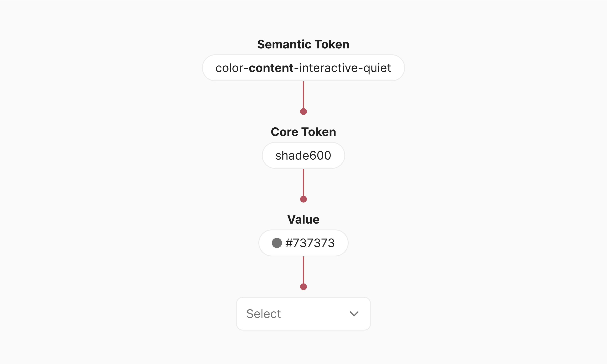This screenshot has height=364, width=607.
Task: Click the red dot above the Value heading
Action: [303, 199]
